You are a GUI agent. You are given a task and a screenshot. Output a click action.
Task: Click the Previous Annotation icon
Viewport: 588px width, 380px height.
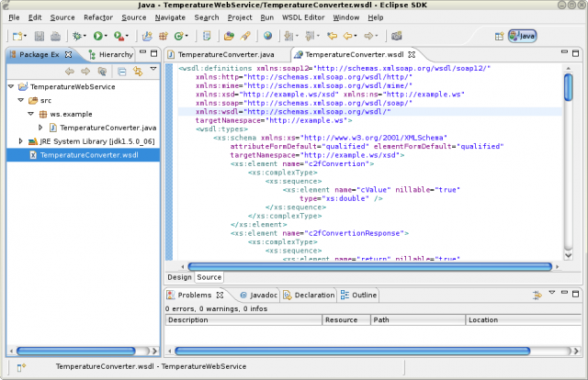tap(310, 36)
